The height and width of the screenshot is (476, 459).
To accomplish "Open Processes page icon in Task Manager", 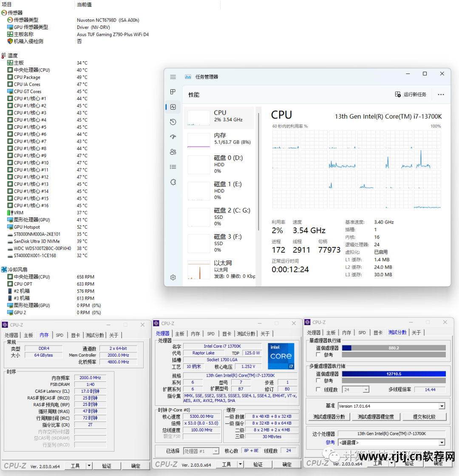I will 173,92.
